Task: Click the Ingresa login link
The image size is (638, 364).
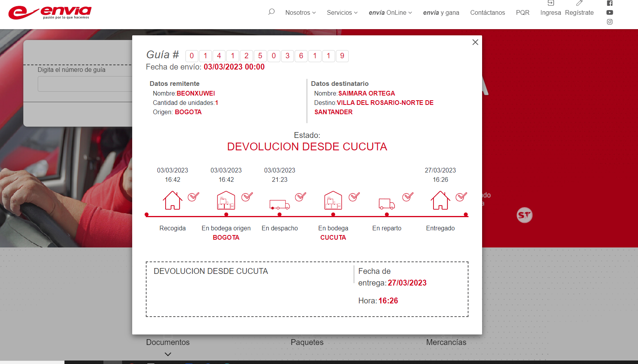Action: pos(551,12)
